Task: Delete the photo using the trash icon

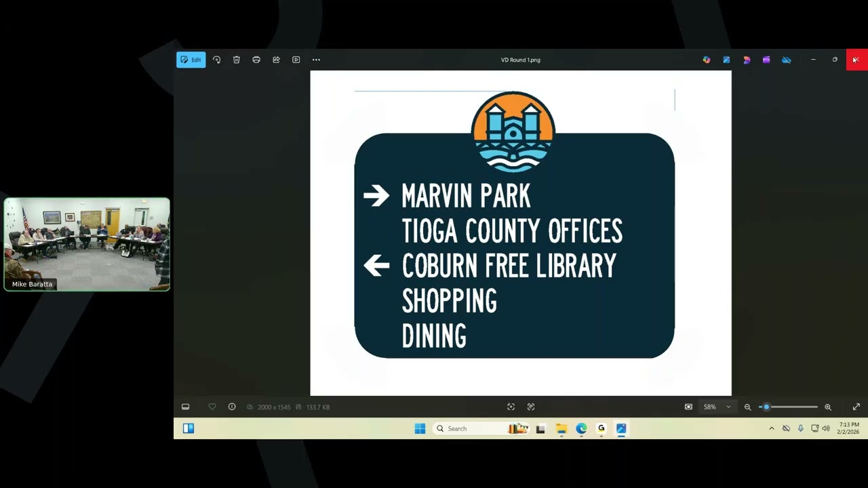Action: point(237,60)
